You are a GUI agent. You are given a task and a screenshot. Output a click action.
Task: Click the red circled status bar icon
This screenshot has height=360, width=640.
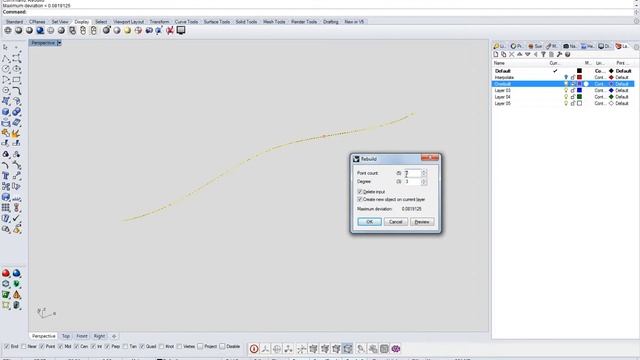(254, 349)
